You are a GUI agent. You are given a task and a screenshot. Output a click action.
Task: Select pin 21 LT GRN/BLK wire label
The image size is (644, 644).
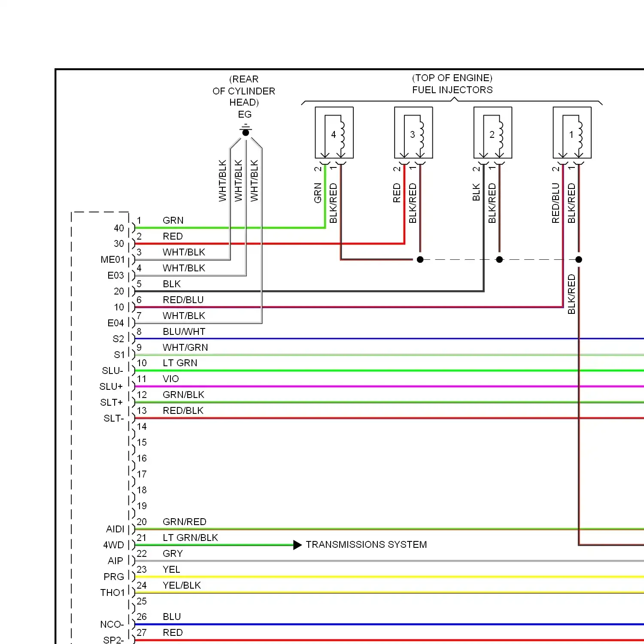pyautogui.click(x=190, y=538)
